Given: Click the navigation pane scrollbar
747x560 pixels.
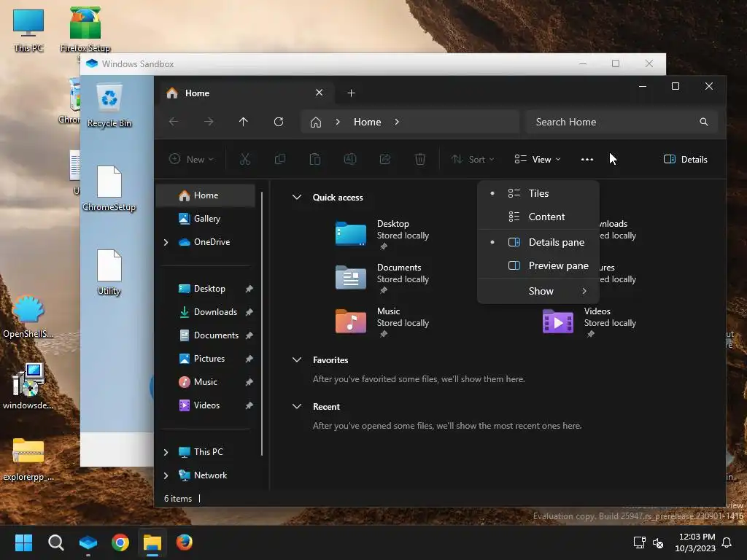Looking at the screenshot, I should pyautogui.click(x=262, y=323).
